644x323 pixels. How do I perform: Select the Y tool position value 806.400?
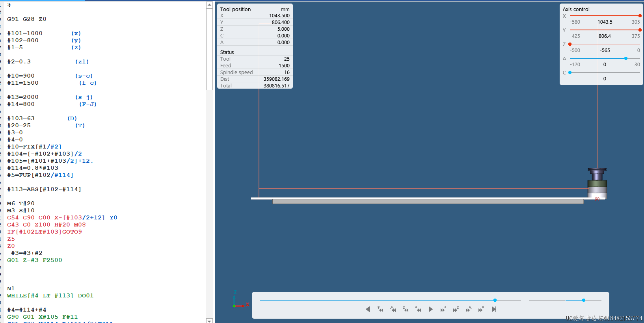[281, 22]
